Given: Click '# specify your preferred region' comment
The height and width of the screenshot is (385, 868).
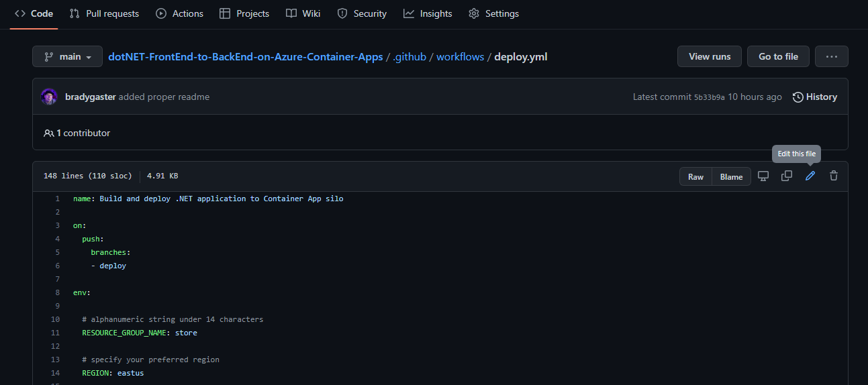Looking at the screenshot, I should click(x=151, y=360).
